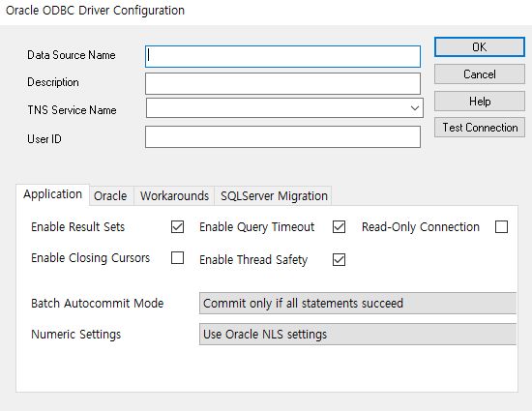The height and width of the screenshot is (411, 532).
Task: Click the TNS Service Name label
Action: [x=72, y=110]
